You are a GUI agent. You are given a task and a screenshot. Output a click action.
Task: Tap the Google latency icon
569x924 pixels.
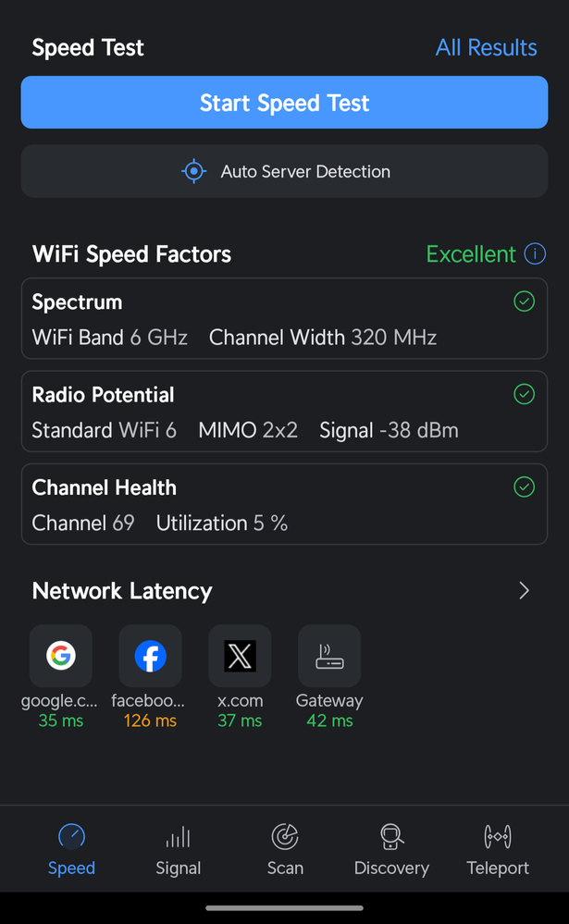(61, 656)
